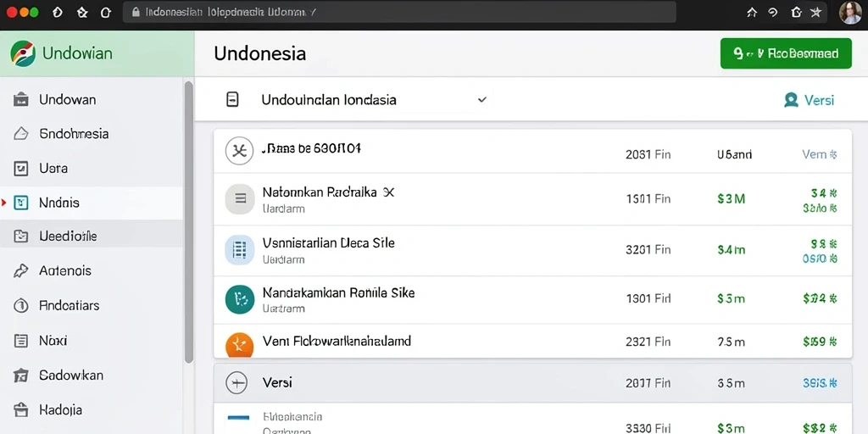Click the orange star icon of Vent Fickowarllanahadamd

pos(240,345)
